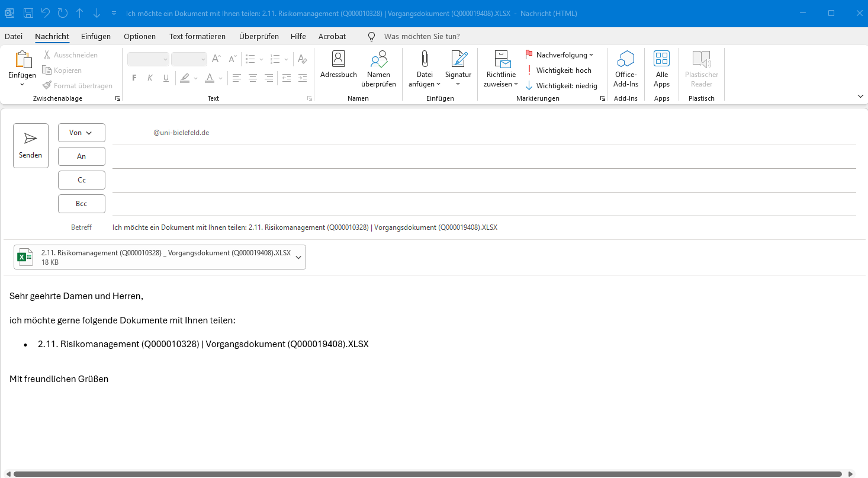
Task: Click the Bcc button
Action: coord(82,204)
